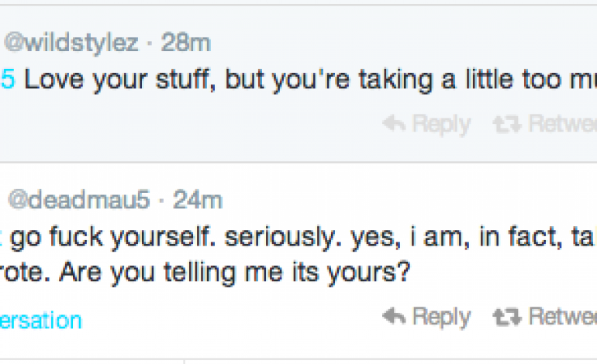Click retweet arrows icon on wildstylez's tweet
This screenshot has width=597, height=364.
pyautogui.click(x=506, y=124)
